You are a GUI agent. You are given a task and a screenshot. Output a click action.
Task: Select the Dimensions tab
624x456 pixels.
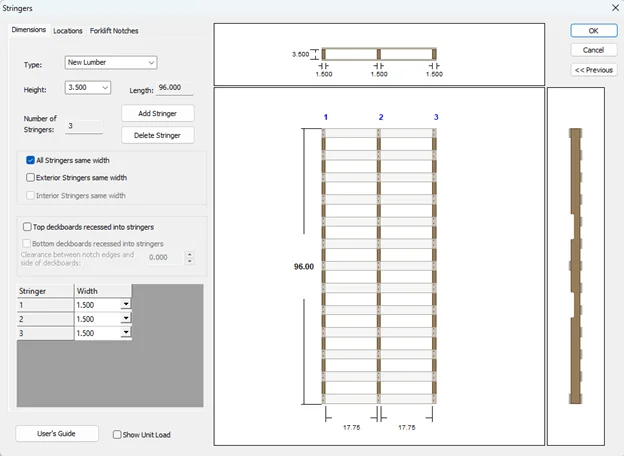click(x=29, y=30)
